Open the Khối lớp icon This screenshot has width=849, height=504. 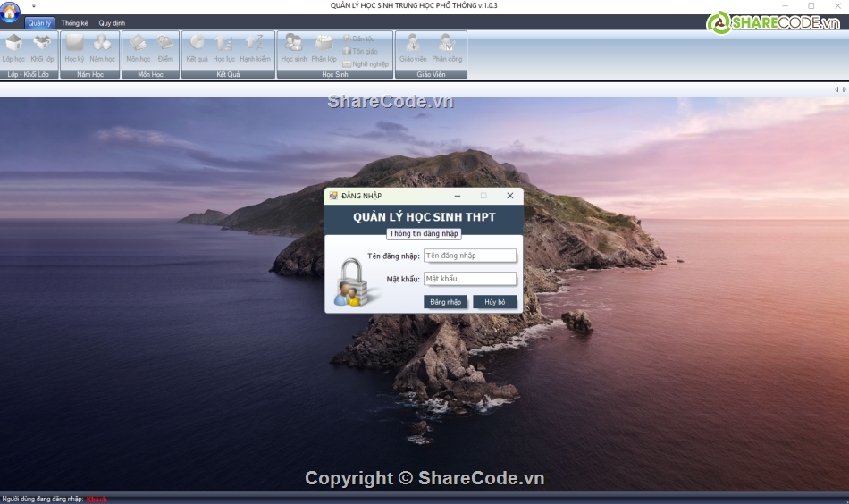pyautogui.click(x=42, y=47)
